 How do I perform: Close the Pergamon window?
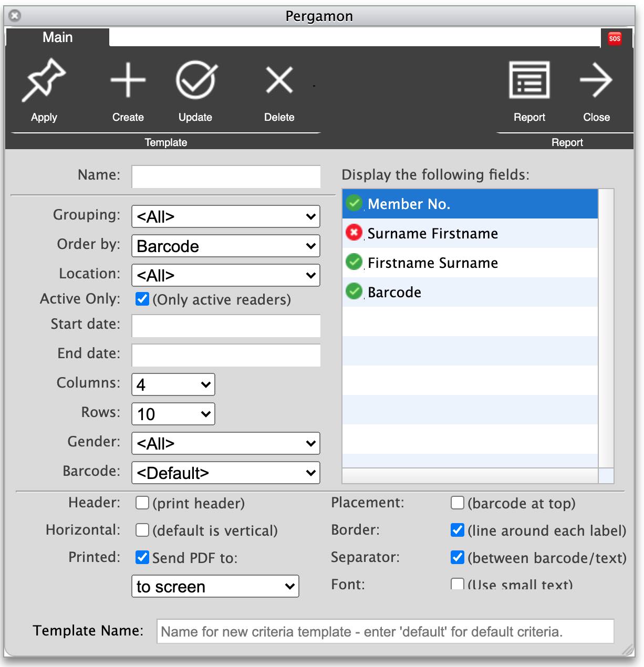(15, 16)
